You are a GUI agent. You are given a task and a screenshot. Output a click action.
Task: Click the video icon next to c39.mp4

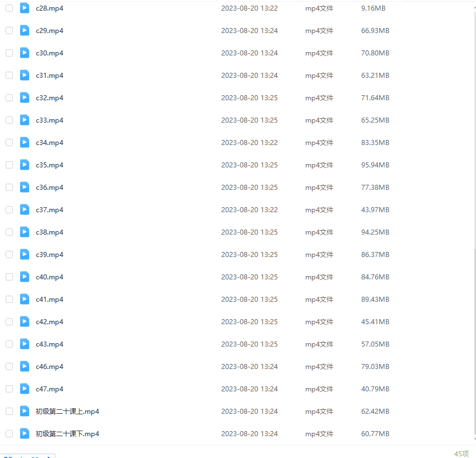pos(25,255)
